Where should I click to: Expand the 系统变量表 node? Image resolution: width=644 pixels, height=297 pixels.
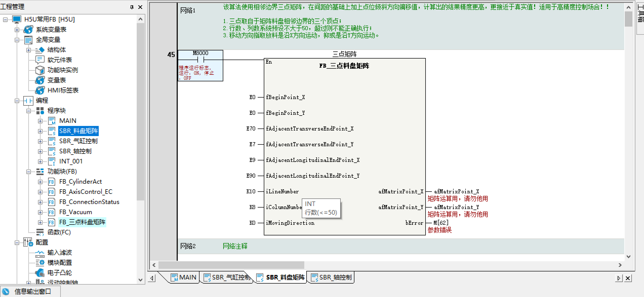17,30
